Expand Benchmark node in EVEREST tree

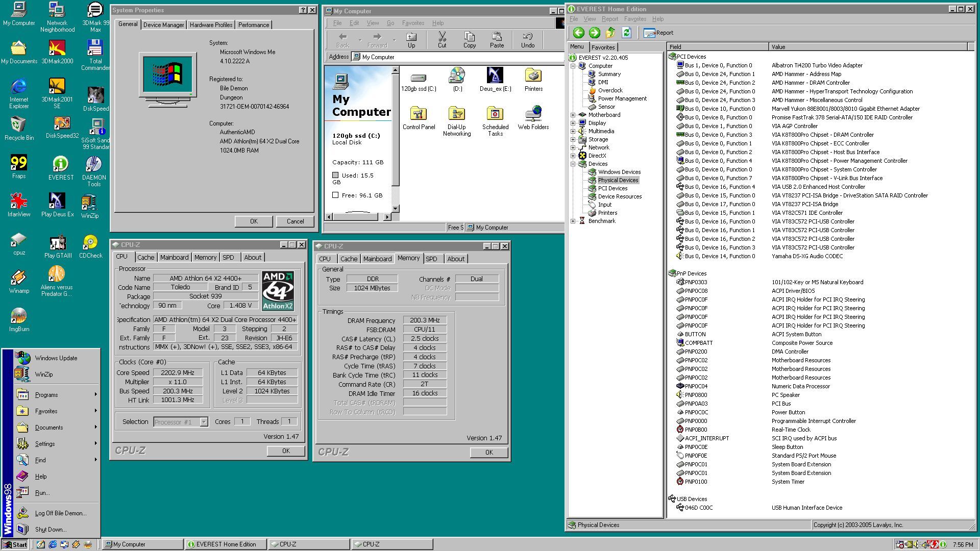tap(573, 221)
